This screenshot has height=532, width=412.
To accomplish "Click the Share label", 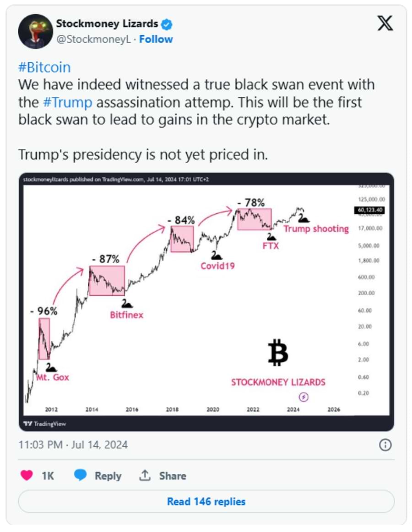I will click(173, 476).
